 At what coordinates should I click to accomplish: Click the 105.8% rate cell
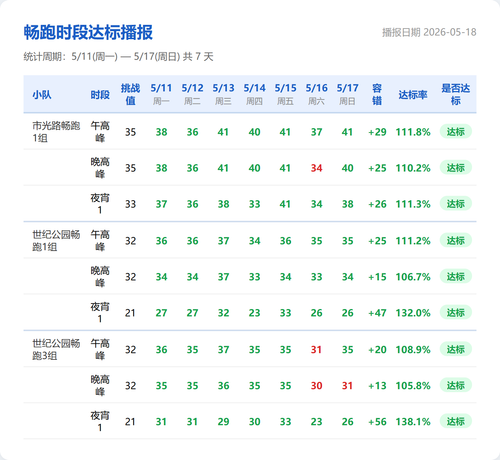click(413, 386)
